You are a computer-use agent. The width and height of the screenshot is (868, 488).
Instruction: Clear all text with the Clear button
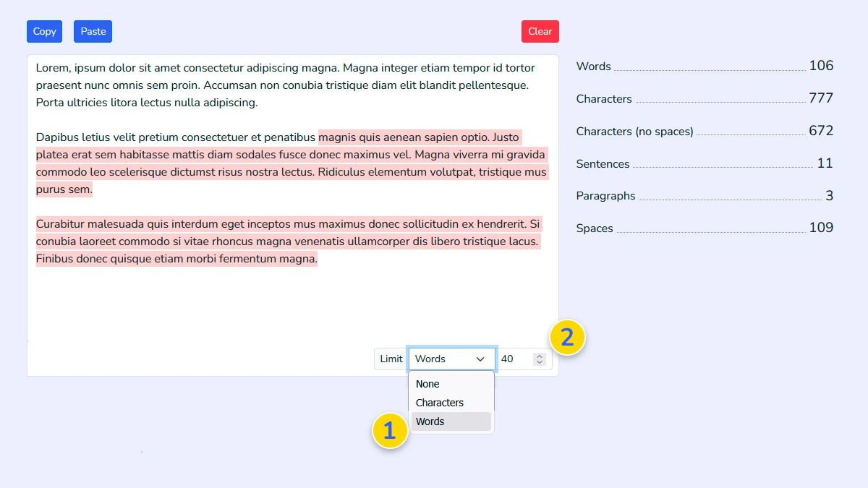540,31
